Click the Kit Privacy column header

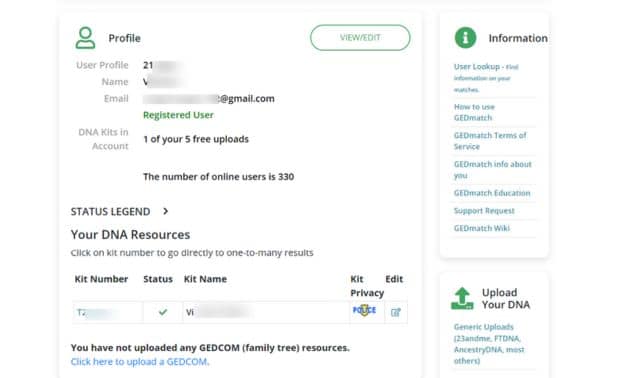pyautogui.click(x=367, y=286)
